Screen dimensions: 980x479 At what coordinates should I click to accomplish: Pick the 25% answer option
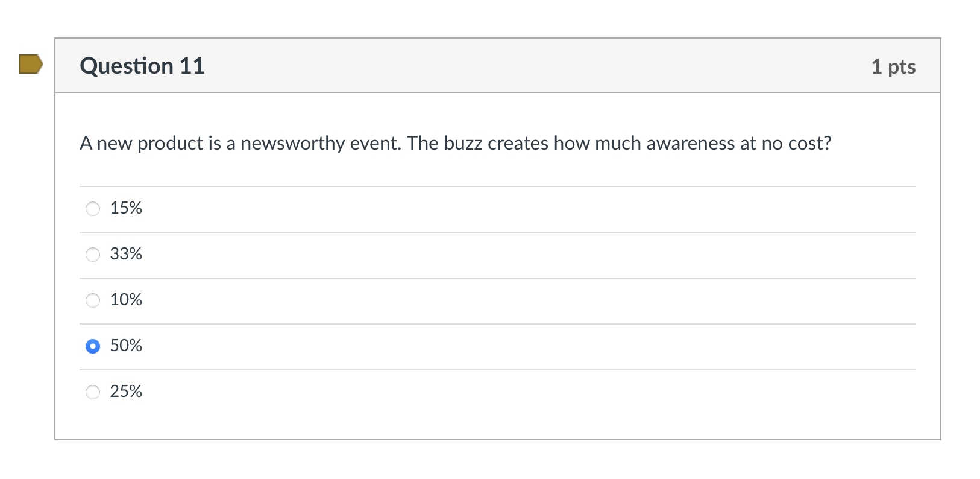click(x=92, y=392)
